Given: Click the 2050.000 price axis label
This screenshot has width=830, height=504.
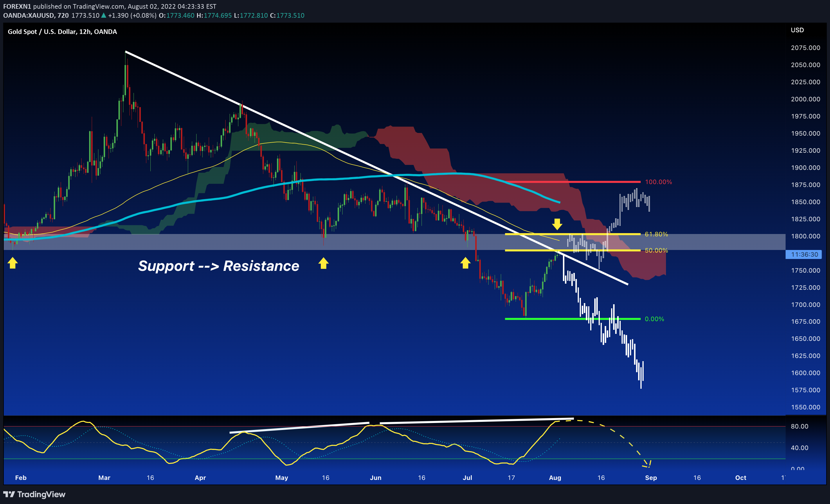Looking at the screenshot, I should 805,65.
